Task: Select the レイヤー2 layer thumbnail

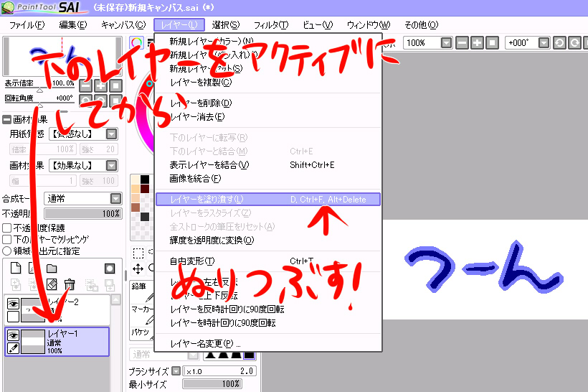Action: click(x=33, y=310)
